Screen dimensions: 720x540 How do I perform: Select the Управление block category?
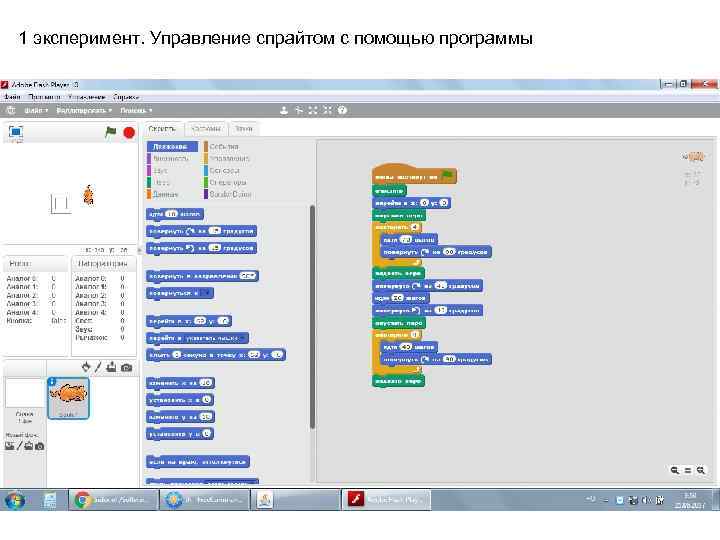(229, 158)
